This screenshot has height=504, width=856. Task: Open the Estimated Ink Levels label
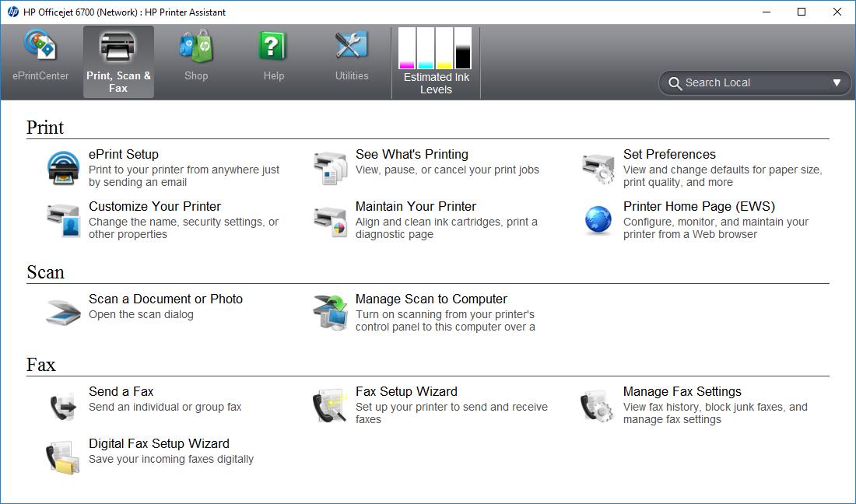tap(437, 83)
